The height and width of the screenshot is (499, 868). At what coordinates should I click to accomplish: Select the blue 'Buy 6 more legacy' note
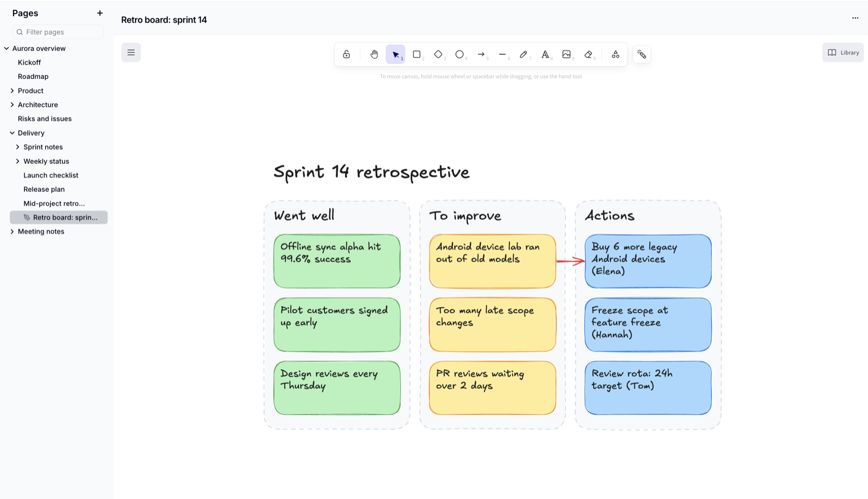tap(648, 261)
